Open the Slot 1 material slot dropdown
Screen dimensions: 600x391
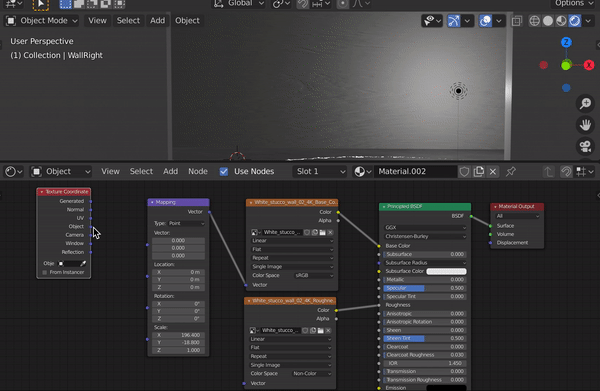(x=320, y=171)
